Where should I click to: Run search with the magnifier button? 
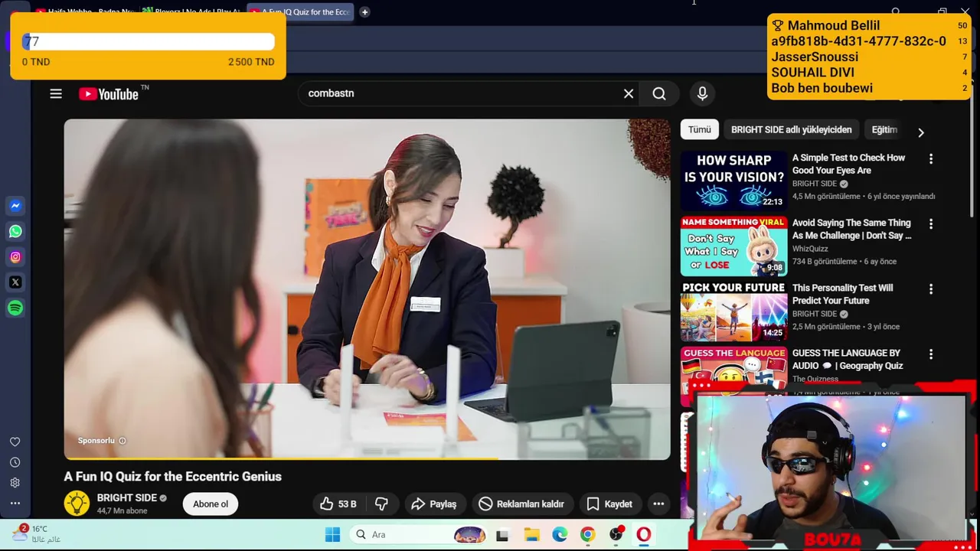click(x=659, y=93)
